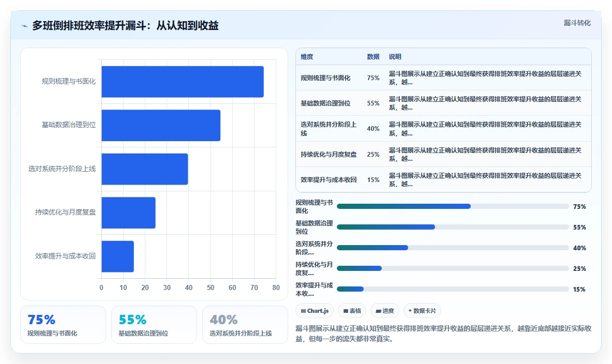Click the 规则梳理与书面化 chart bar
The height and width of the screenshot is (364, 612).
(x=183, y=82)
